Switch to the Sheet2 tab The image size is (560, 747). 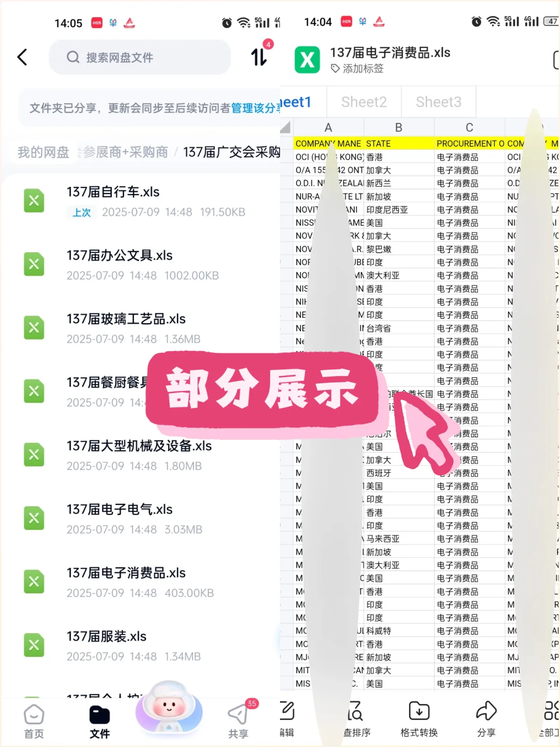click(x=363, y=102)
